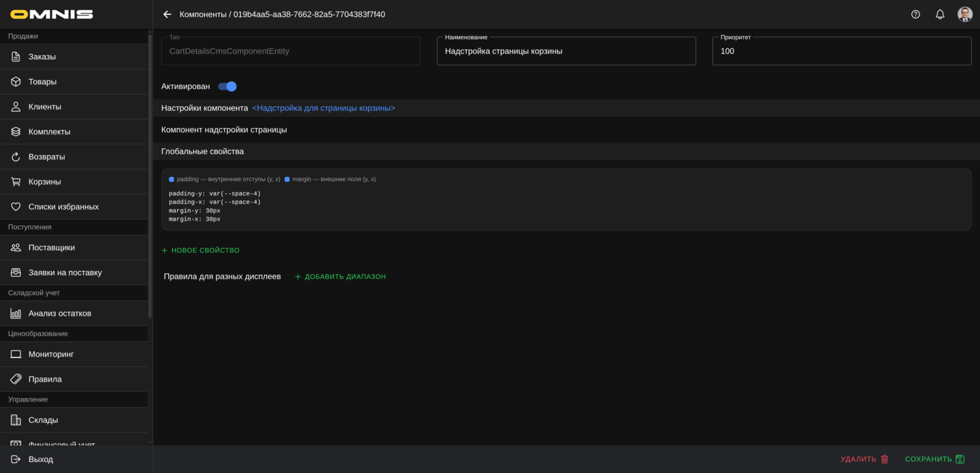Click into the Наименование text field
Image resolution: width=980 pixels, height=473 pixels.
point(566,51)
